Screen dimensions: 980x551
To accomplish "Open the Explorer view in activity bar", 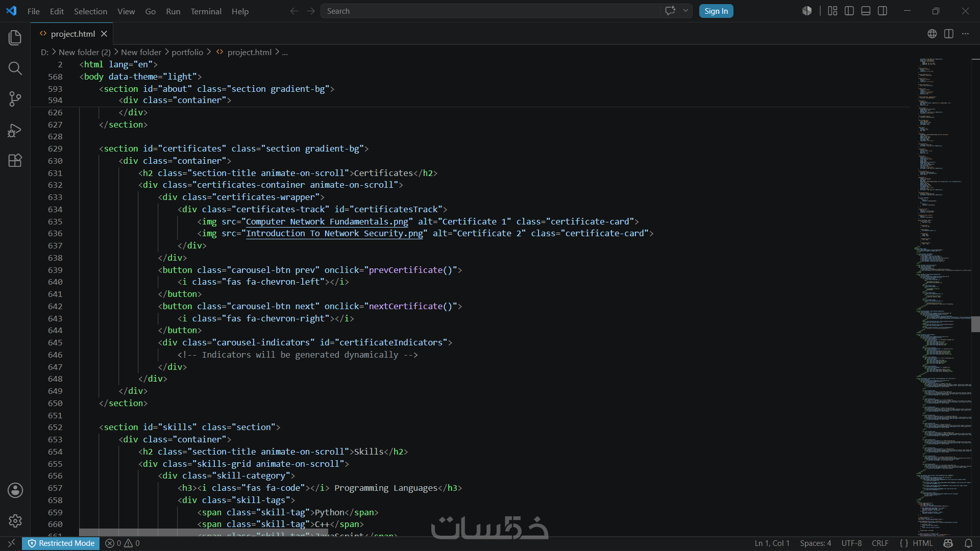I will (x=15, y=37).
